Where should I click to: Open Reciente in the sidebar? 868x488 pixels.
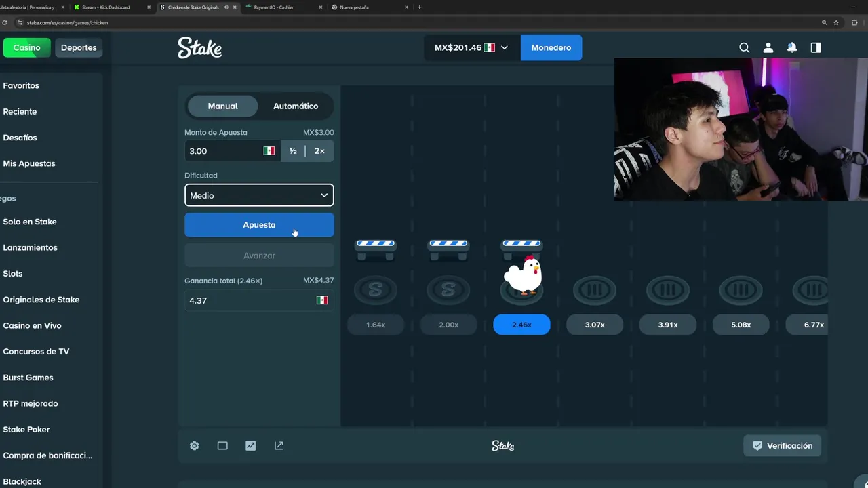(x=20, y=111)
